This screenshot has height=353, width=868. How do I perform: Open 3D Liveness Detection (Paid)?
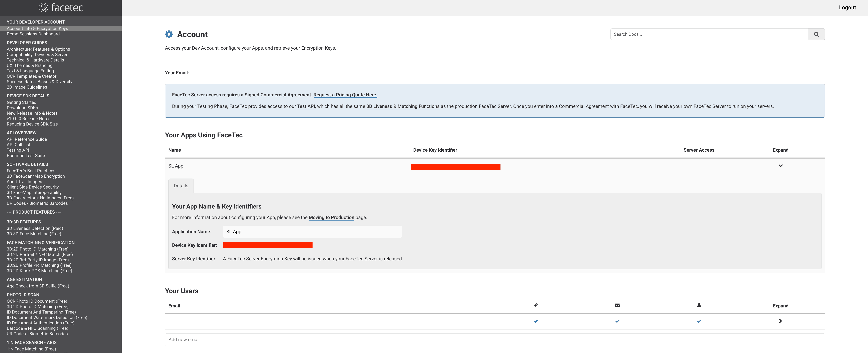pyautogui.click(x=35, y=229)
